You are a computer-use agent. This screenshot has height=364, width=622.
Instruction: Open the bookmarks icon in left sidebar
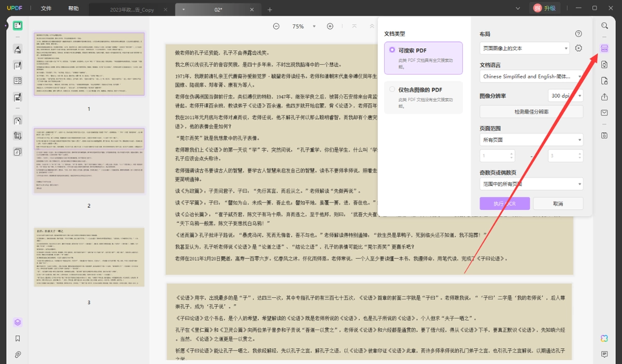tap(18, 339)
